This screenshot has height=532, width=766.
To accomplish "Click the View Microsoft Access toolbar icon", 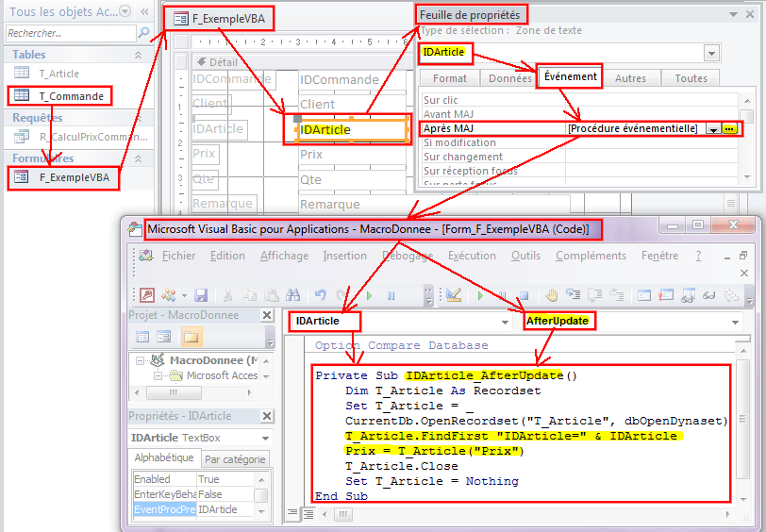I will click(x=147, y=295).
